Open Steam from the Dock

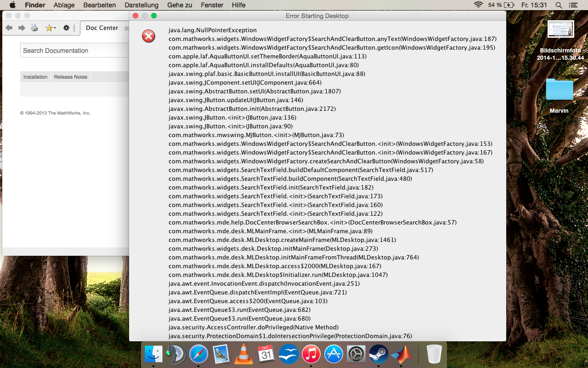[379, 354]
